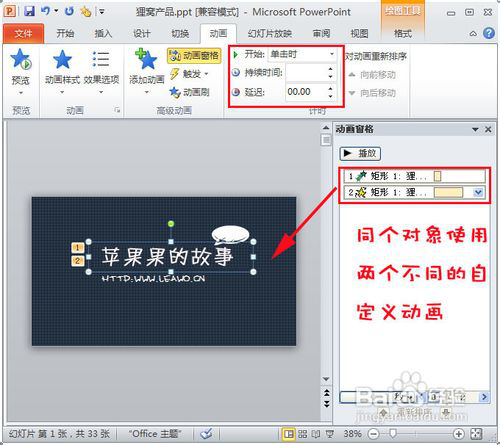Viewport: 500px width, 445px height.
Task: Open the File (文件) menu tab
Action: point(23,34)
